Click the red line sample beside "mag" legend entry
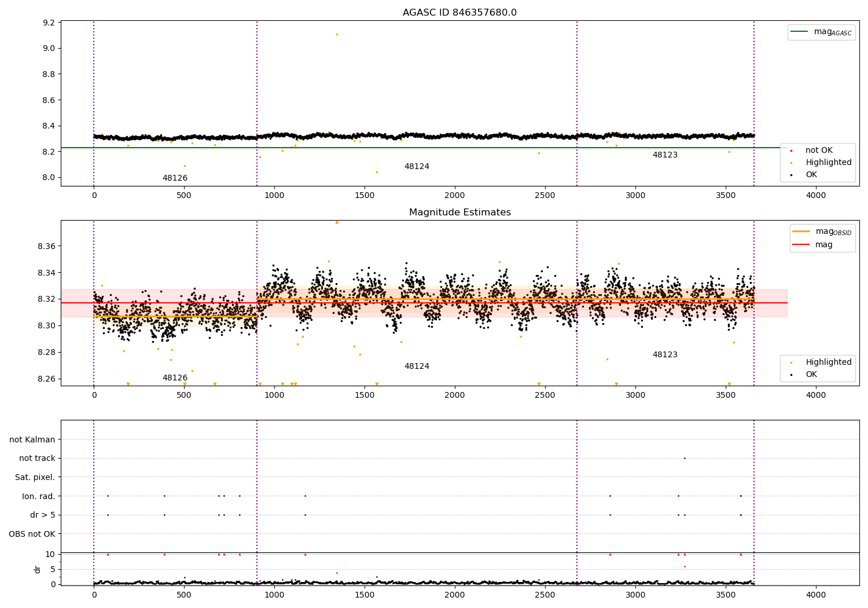Screen dimensions: 868x608 click(801, 245)
